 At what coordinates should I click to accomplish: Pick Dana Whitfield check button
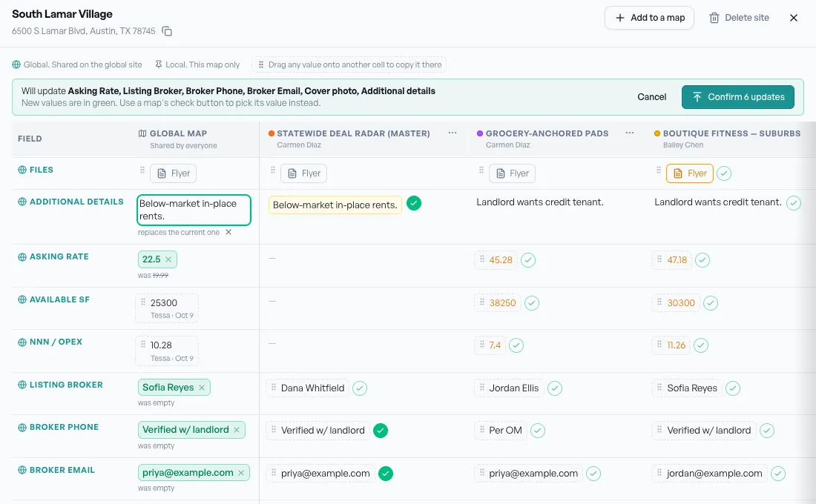click(x=360, y=388)
